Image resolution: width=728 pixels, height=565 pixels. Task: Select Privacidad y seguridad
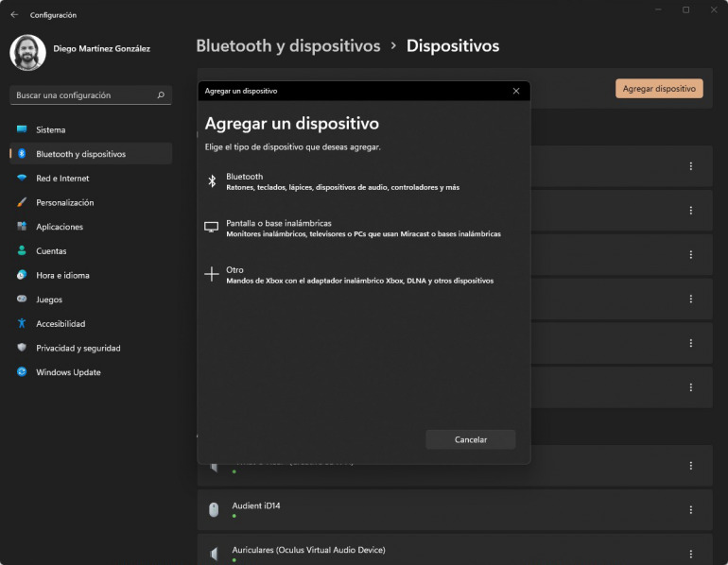[x=78, y=348]
